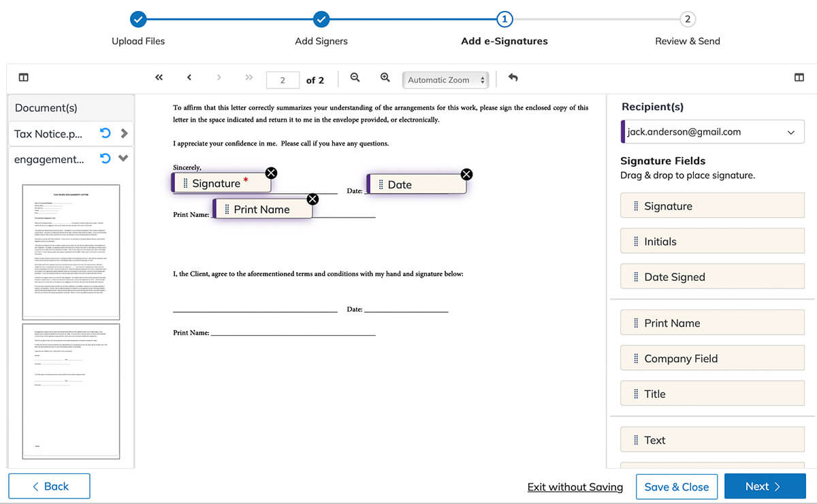Viewport: 817px width, 504px height.
Task: Remove the placed Signature field
Action: point(271,173)
